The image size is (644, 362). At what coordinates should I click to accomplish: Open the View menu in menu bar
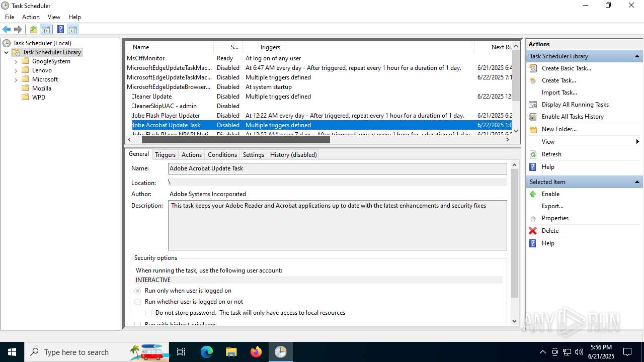[x=54, y=17]
